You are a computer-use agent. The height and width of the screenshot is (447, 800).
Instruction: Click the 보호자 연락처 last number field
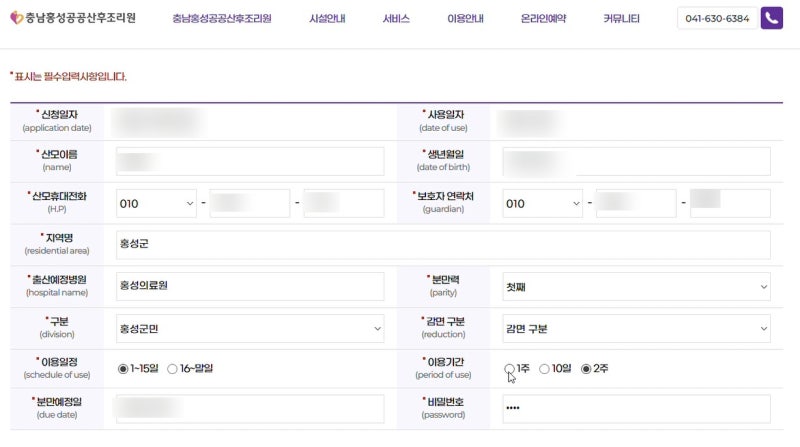(730, 204)
